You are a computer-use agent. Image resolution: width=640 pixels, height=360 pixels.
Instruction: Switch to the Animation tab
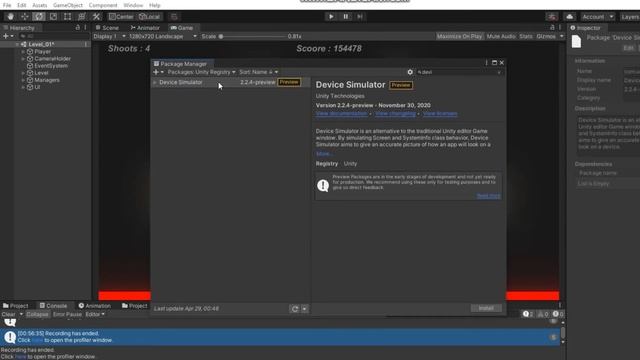(x=94, y=306)
